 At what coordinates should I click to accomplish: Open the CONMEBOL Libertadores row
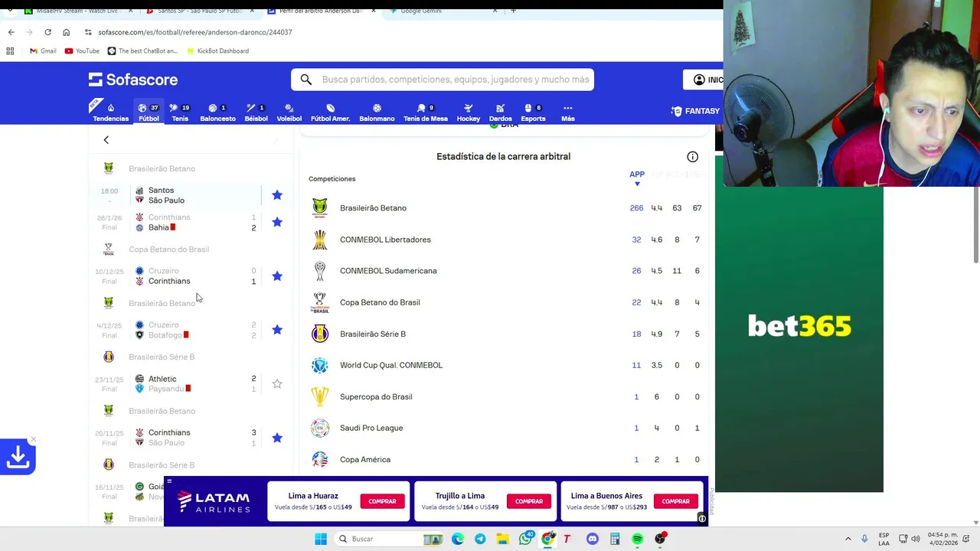[505, 240]
